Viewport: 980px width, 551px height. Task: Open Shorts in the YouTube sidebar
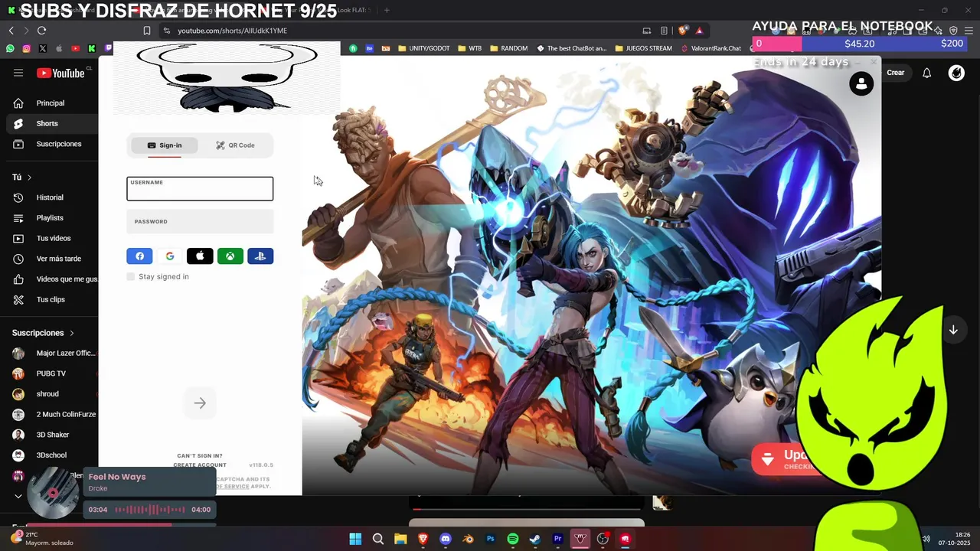(51, 123)
